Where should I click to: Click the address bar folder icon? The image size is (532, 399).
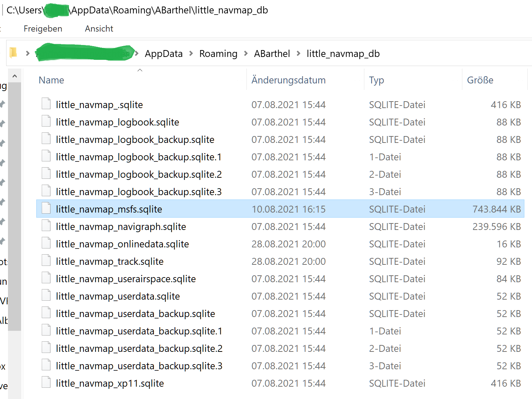coord(13,53)
